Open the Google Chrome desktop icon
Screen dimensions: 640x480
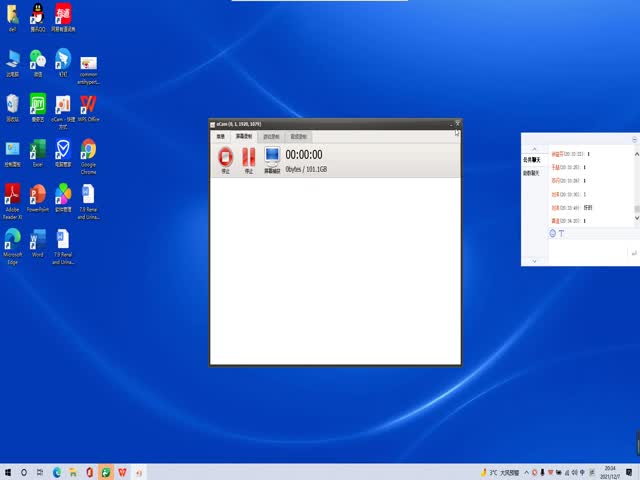[88, 151]
